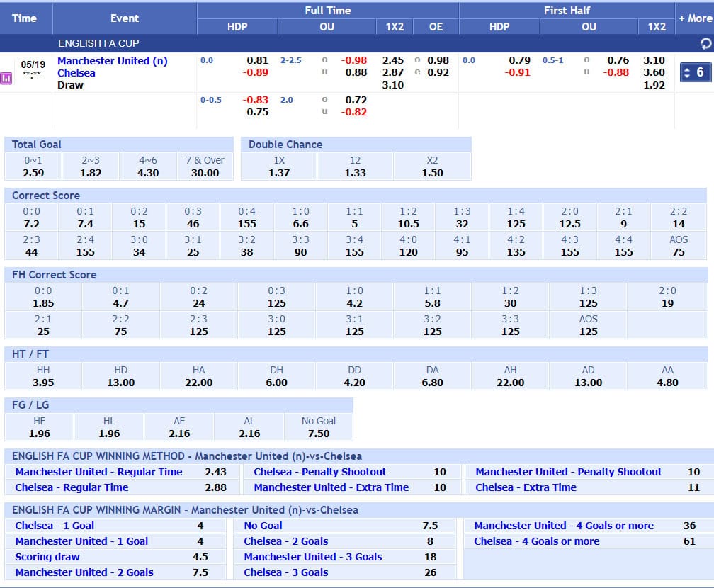Choose Double Chance 1X odds 1.37
This screenshot has height=588, width=714.
coord(278,173)
